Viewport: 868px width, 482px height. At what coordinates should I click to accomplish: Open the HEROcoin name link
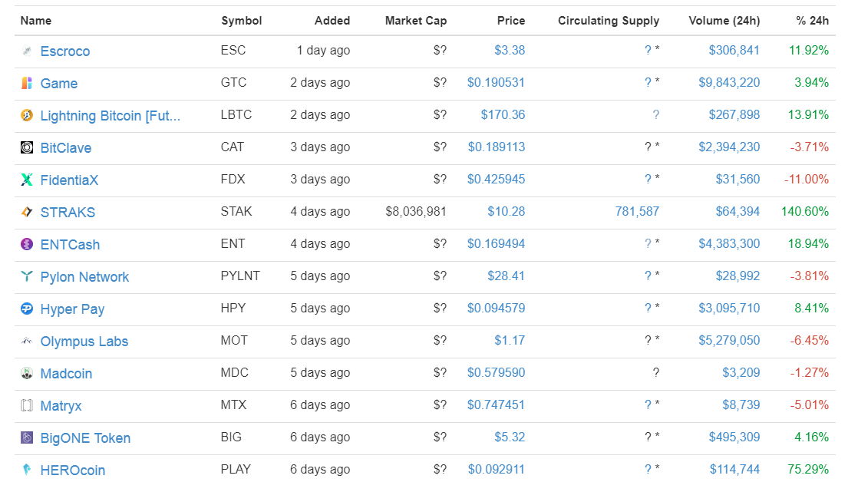click(73, 470)
